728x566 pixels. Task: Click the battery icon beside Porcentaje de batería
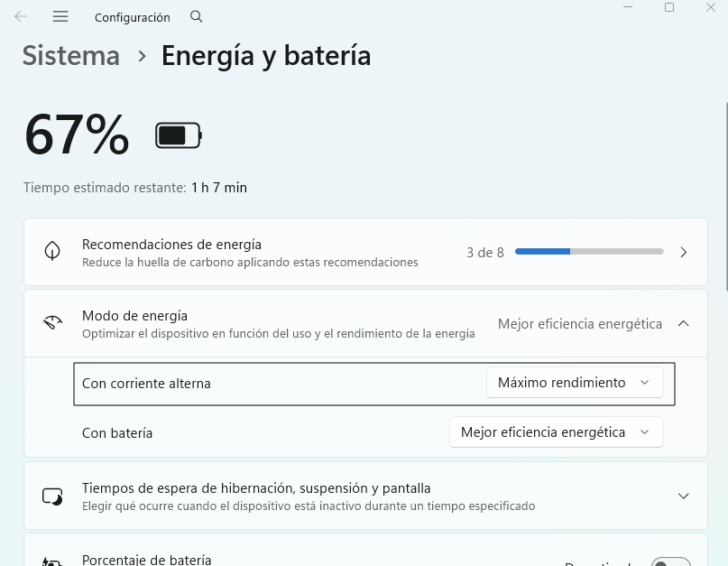(53, 561)
